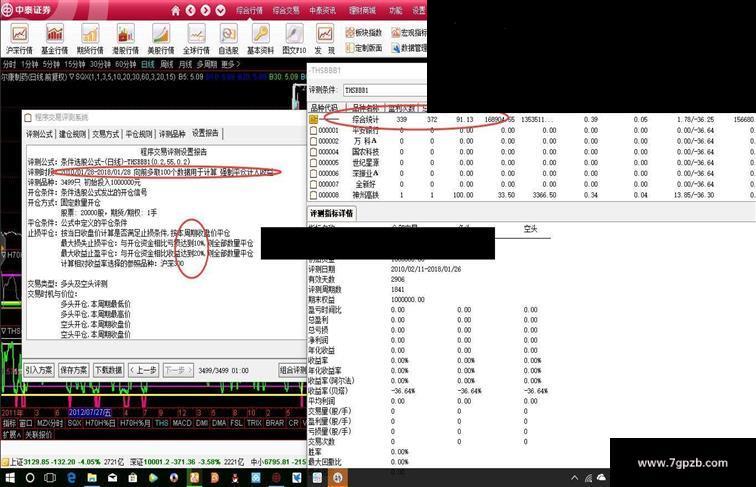Open 平仓规则 tab

139,134
